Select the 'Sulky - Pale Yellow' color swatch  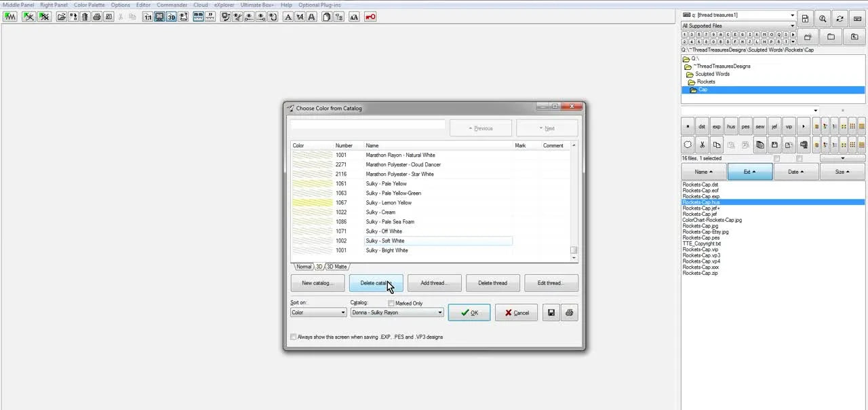pos(312,183)
